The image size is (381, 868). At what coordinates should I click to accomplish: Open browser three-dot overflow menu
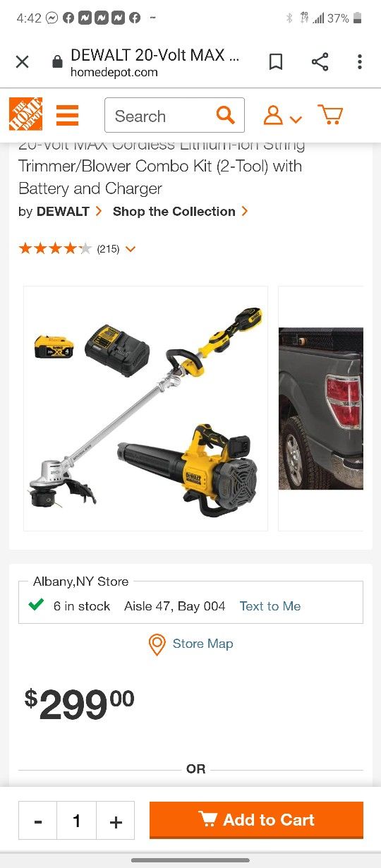[359, 62]
